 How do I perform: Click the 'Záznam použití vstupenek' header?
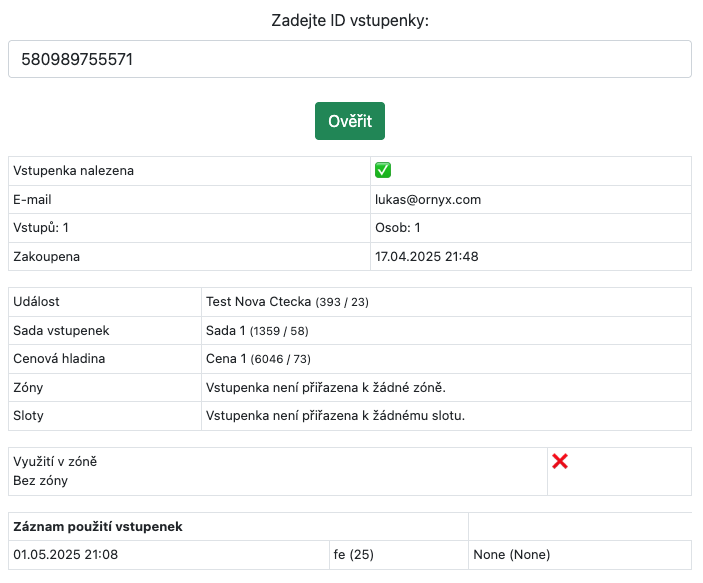(x=98, y=526)
